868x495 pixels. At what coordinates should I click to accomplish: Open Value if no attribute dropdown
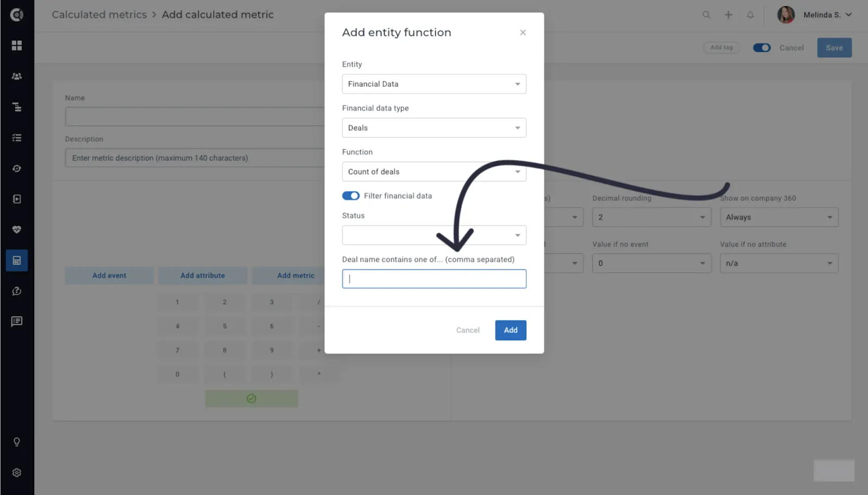[779, 263]
